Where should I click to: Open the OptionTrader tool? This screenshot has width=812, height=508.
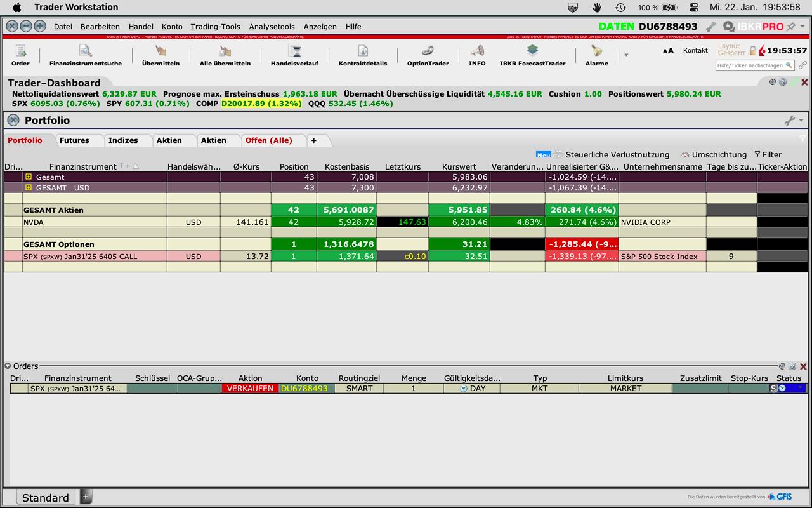pyautogui.click(x=428, y=52)
